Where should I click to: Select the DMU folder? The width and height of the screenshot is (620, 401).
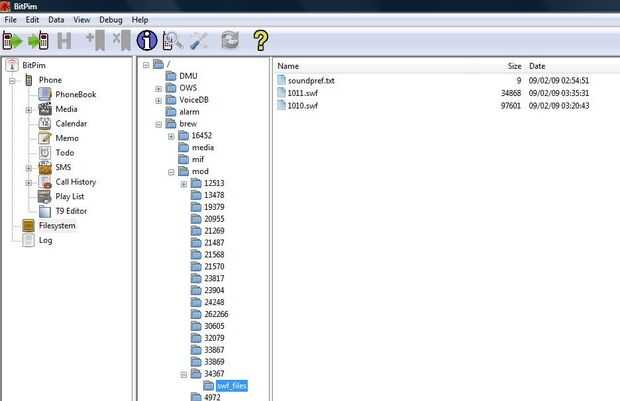(188, 76)
